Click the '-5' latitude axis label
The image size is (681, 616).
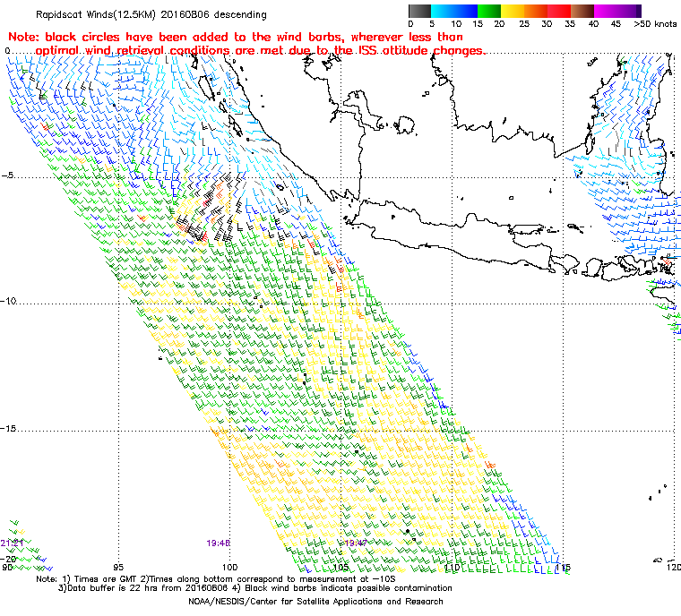coord(7,175)
